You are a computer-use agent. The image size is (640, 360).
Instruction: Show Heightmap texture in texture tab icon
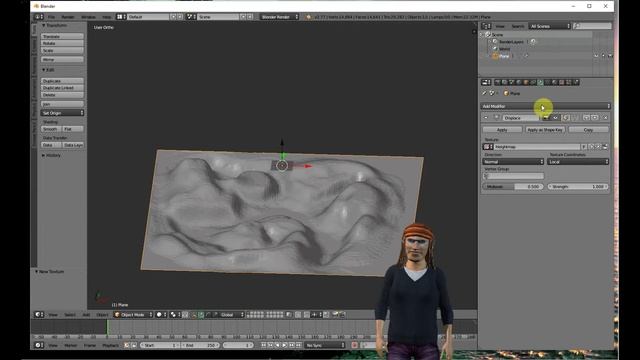pos(605,147)
